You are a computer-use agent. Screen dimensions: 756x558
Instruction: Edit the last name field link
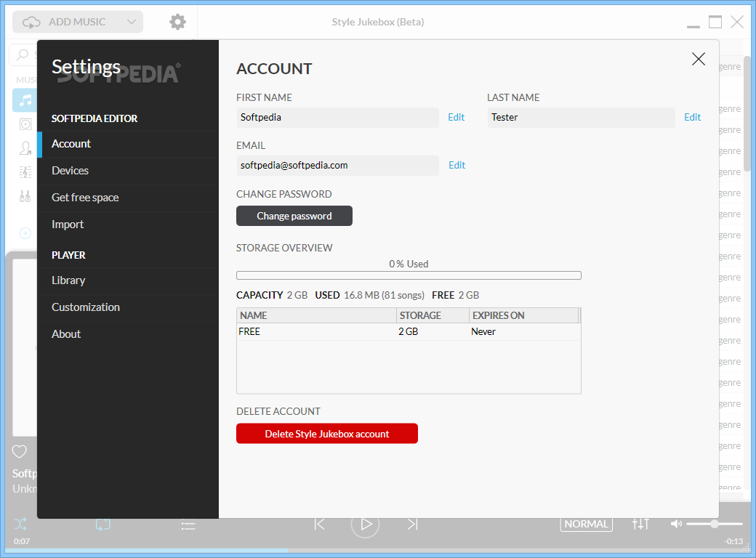(x=692, y=118)
